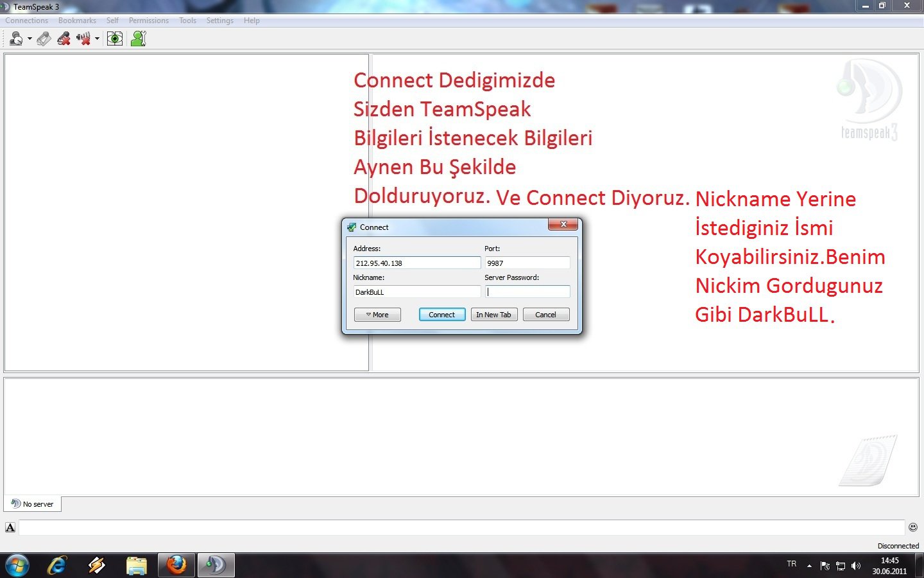
Task: Cancel the Connect dialog
Action: pos(546,315)
